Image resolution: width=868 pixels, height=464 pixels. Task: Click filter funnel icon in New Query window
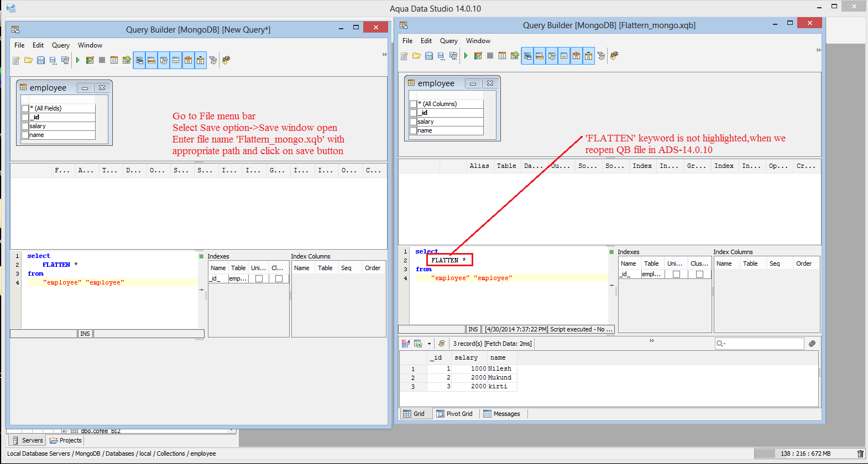point(213,60)
